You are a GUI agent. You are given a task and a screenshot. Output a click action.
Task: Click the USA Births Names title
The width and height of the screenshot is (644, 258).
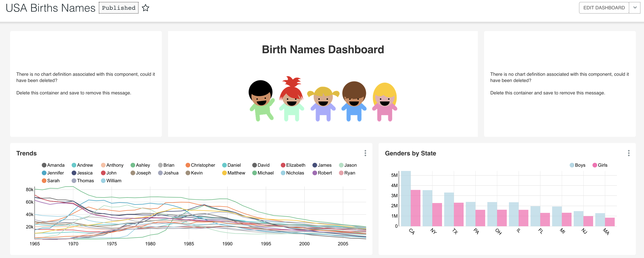(x=51, y=8)
